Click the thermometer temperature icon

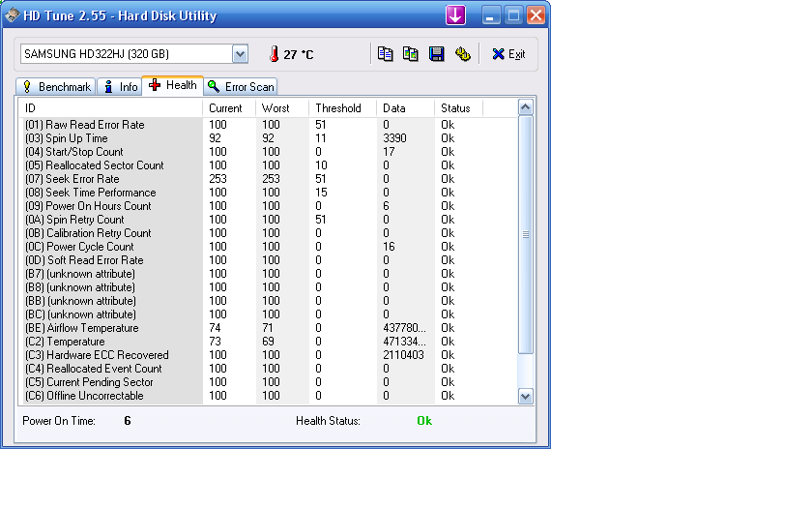click(x=275, y=54)
